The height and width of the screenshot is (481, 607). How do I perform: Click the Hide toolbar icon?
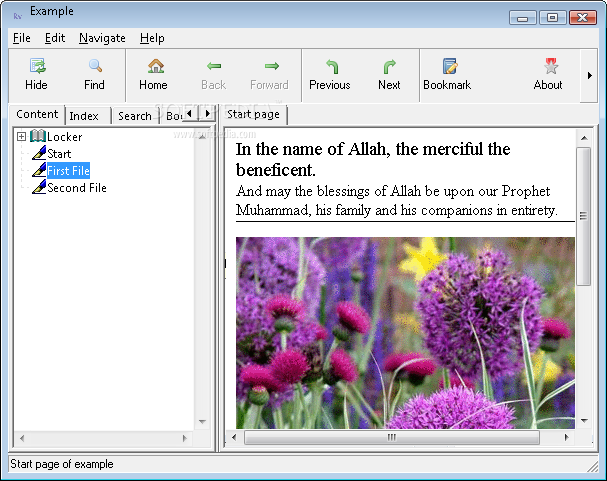[x=38, y=66]
